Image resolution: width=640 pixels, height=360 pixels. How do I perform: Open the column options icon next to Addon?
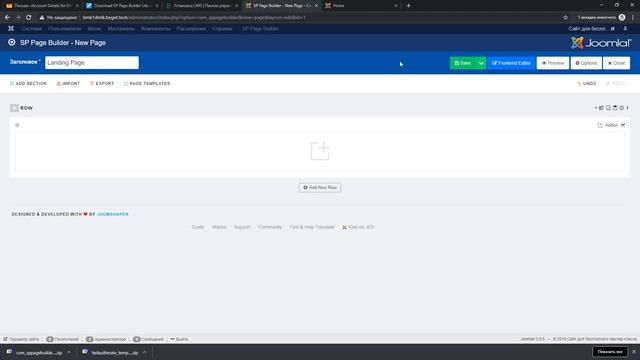623,125
